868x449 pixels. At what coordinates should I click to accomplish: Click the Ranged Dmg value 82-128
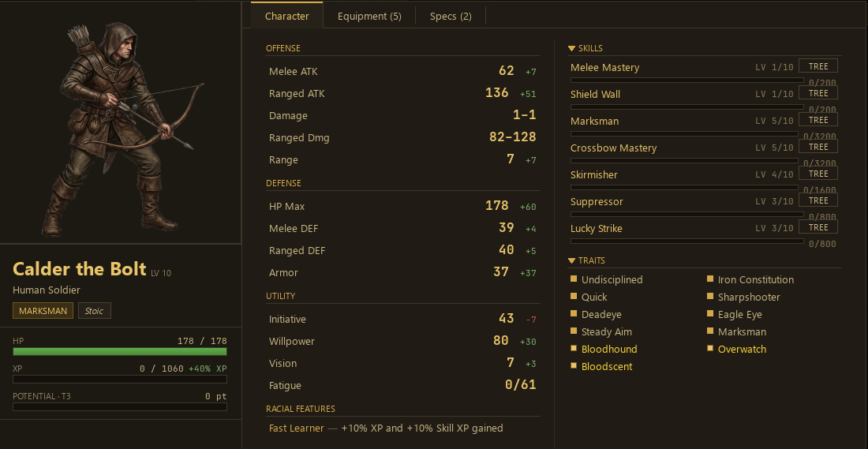pyautogui.click(x=513, y=137)
